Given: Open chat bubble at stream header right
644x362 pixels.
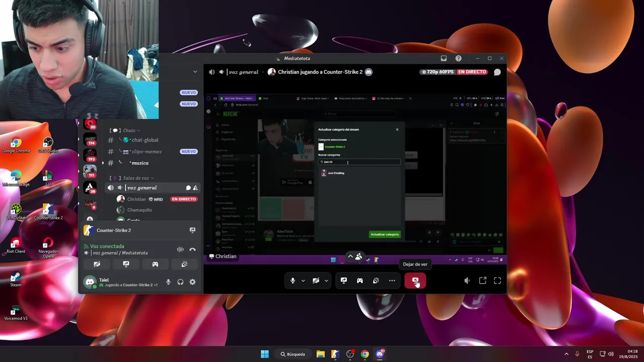Looking at the screenshot, I should [x=497, y=72].
